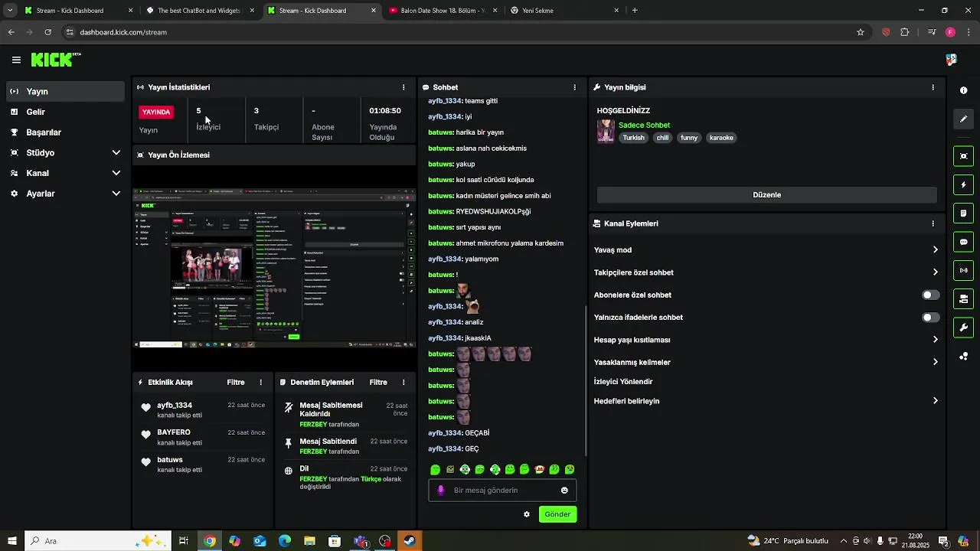980x551 pixels.
Task: Click the lightning bolt icon in right sidebar
Action: pyautogui.click(x=963, y=185)
